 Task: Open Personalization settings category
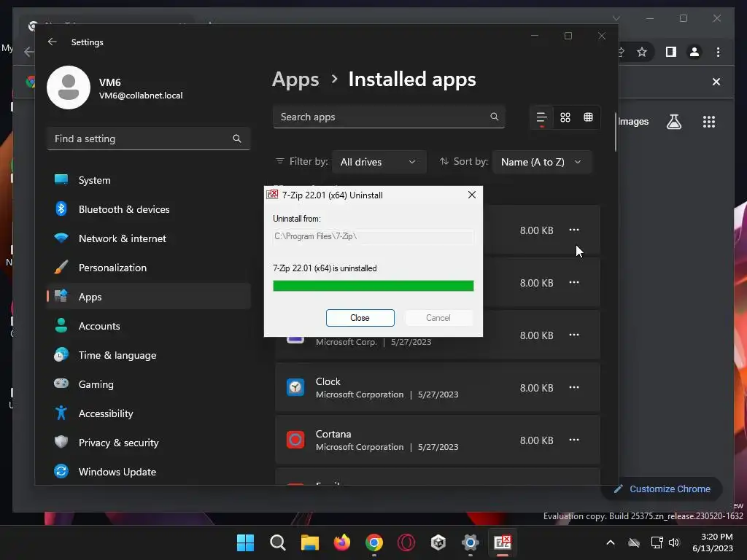[149, 267]
